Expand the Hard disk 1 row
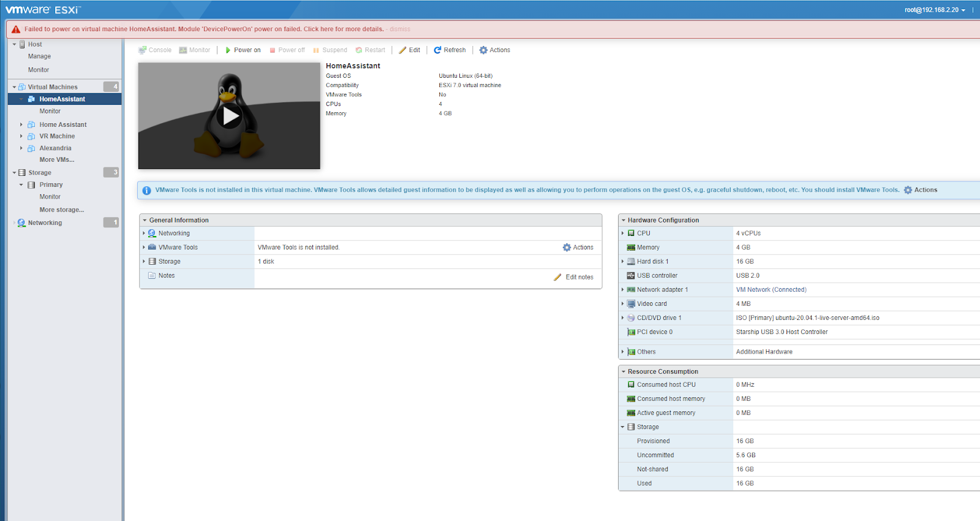Image resolution: width=980 pixels, height=521 pixels. point(623,262)
